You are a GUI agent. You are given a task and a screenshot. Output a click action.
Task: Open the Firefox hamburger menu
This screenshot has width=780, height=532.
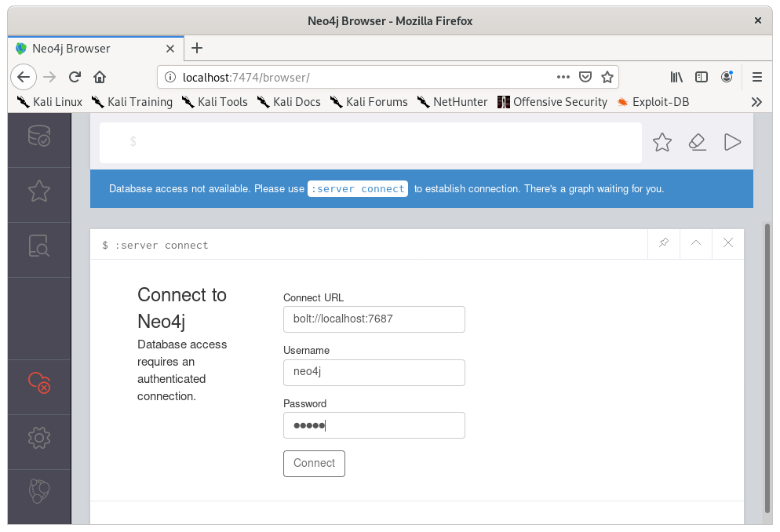(757, 77)
